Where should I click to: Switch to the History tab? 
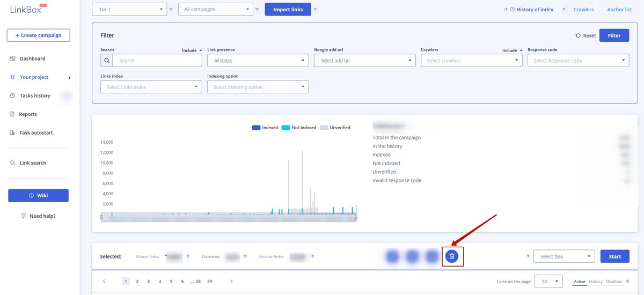pyautogui.click(x=596, y=282)
